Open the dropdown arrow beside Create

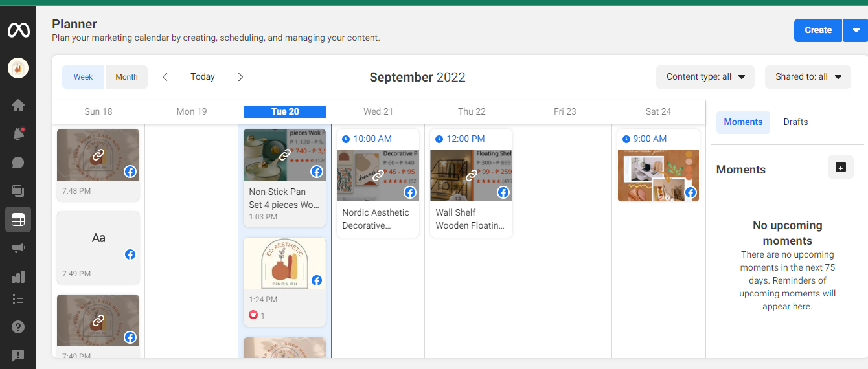pyautogui.click(x=856, y=30)
